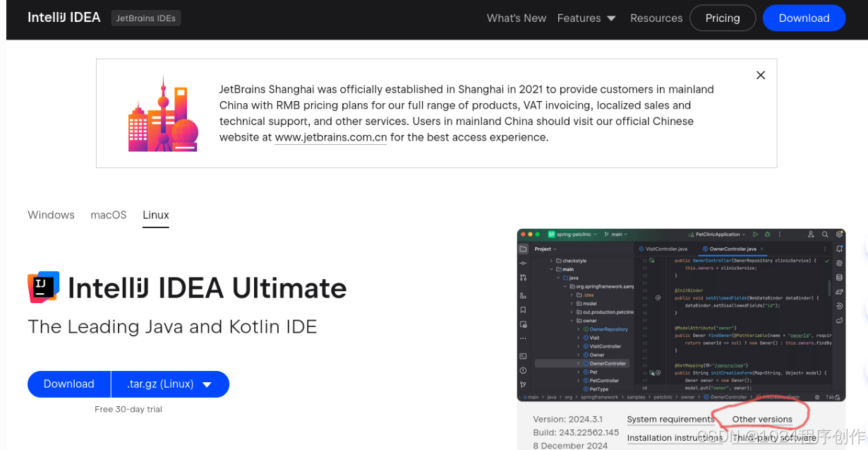Follow the www.jetbrains.com.cn link
The width and height of the screenshot is (868, 450).
pyautogui.click(x=331, y=137)
